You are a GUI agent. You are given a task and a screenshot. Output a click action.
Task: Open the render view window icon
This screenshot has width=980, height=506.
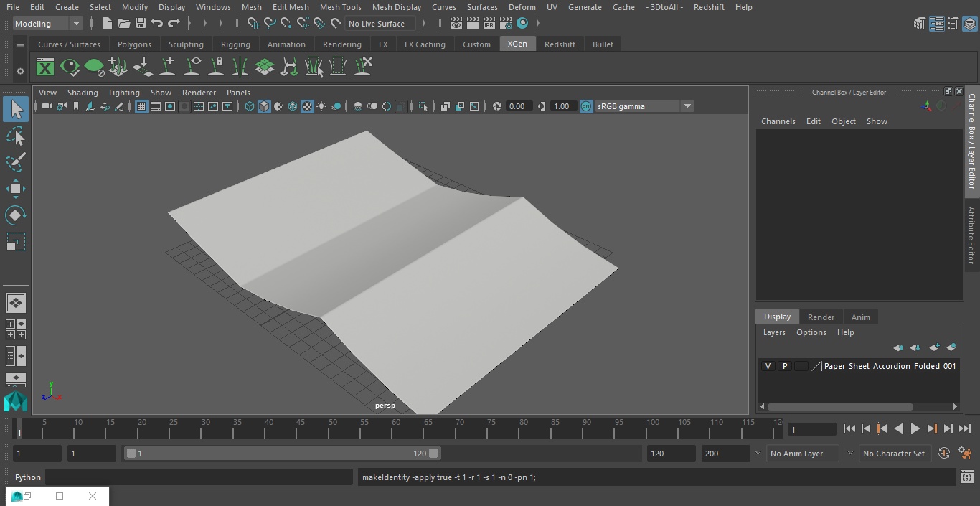[x=456, y=24]
